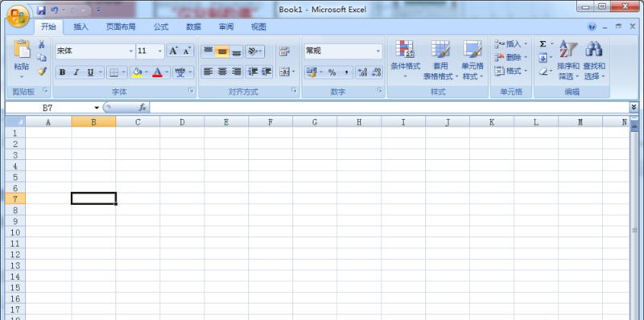The height and width of the screenshot is (320, 644).
Task: Click the Increase Font Size icon
Action: (x=173, y=51)
